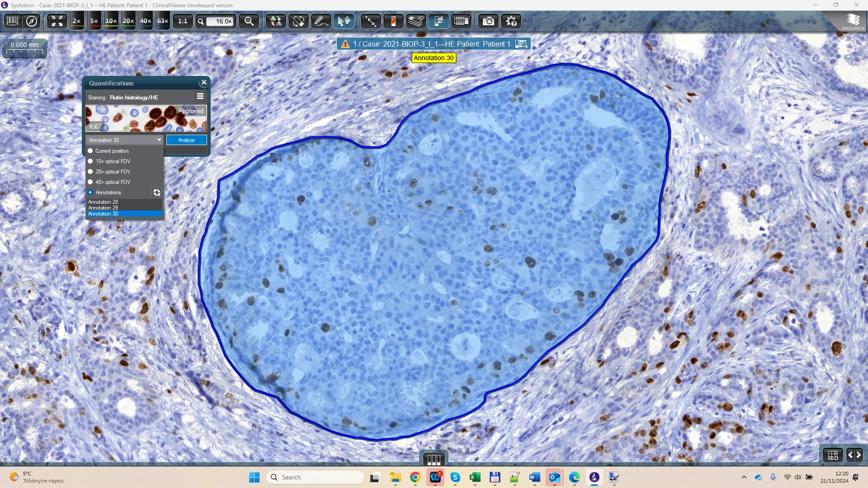Open the Quantifications hamburger menu
The image size is (868, 488).
[200, 96]
